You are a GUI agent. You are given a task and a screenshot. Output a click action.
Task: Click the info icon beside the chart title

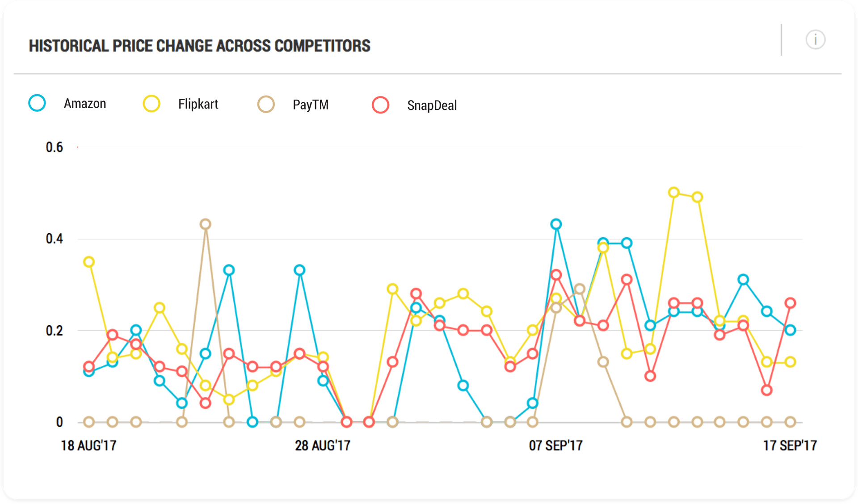[815, 40]
